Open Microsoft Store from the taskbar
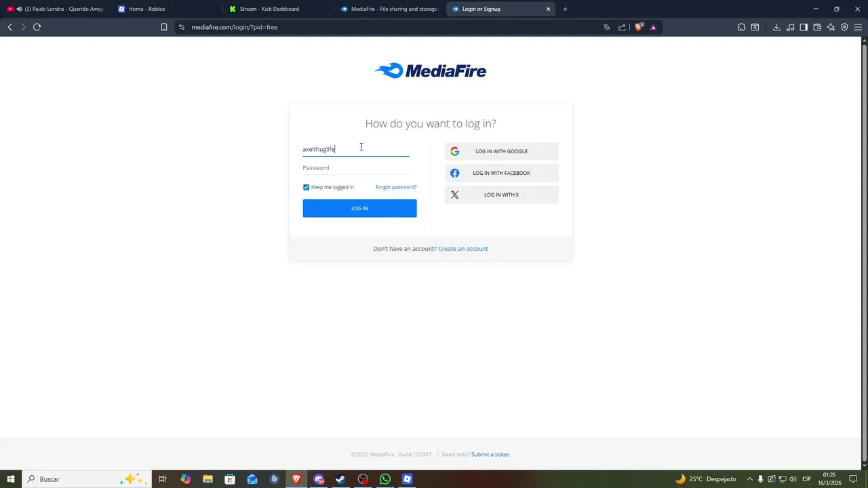This screenshot has height=488, width=868. pos(230,479)
